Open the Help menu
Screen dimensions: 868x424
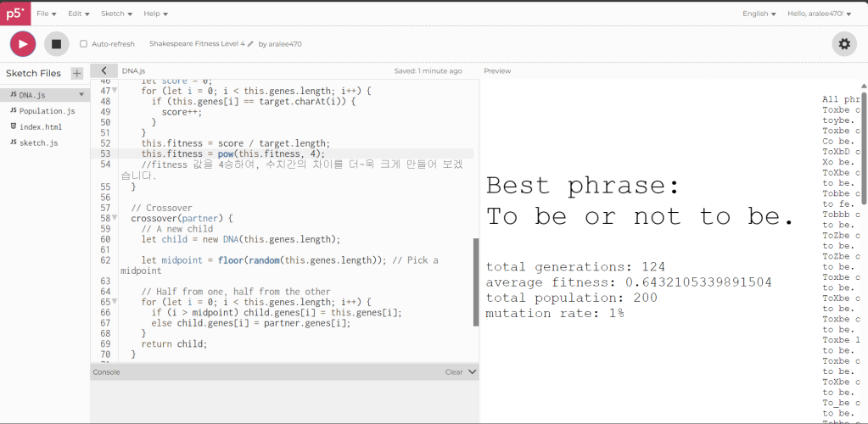click(155, 14)
